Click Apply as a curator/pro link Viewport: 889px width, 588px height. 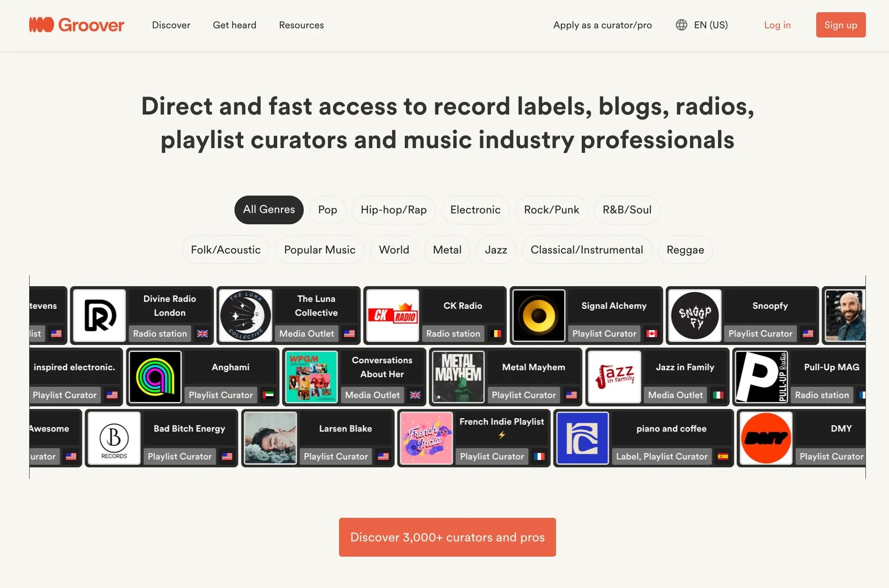click(602, 25)
